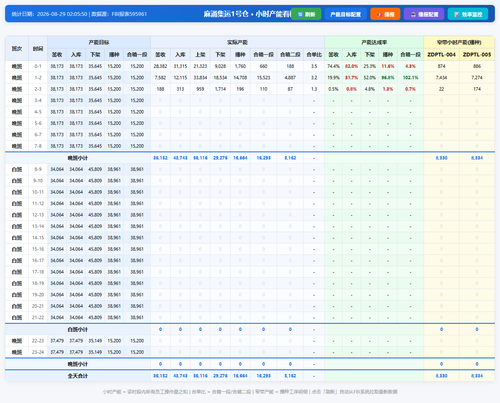The height and width of the screenshot is (403, 500).
Task: Click the orange 播报 button
Action: pyautogui.click(x=385, y=14)
